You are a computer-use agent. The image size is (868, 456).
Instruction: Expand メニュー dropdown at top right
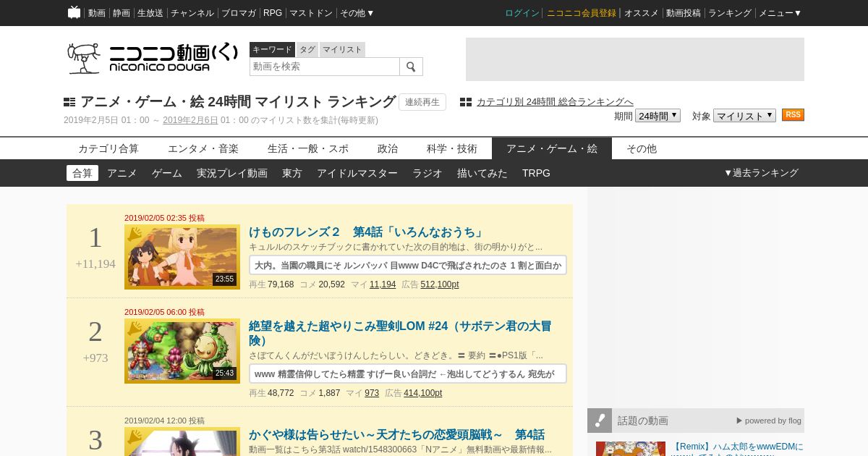[x=780, y=13]
